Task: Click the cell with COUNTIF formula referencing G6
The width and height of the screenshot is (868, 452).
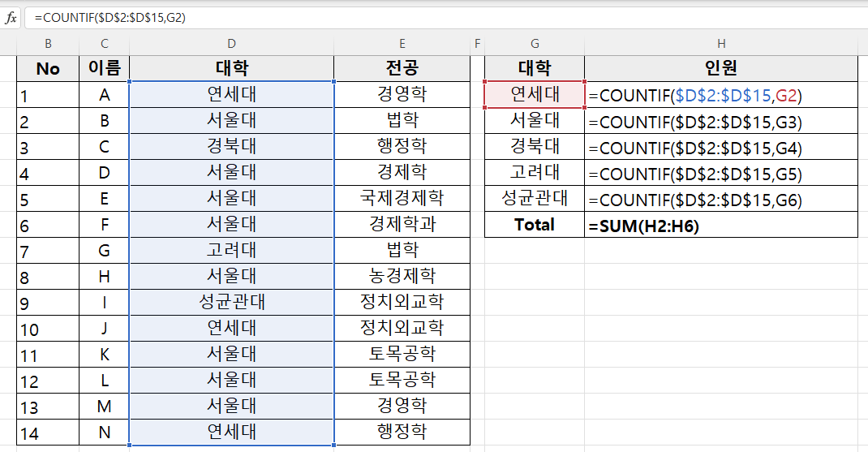Action: coord(720,199)
